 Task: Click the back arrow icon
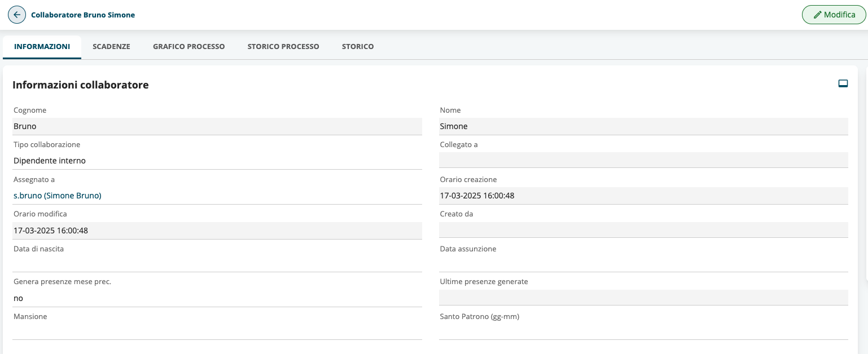(17, 15)
